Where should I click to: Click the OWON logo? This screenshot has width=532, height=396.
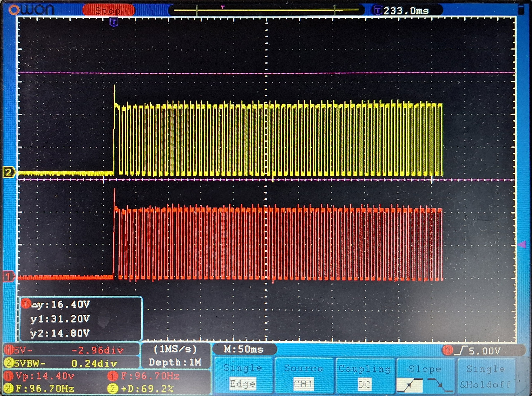coord(31,10)
